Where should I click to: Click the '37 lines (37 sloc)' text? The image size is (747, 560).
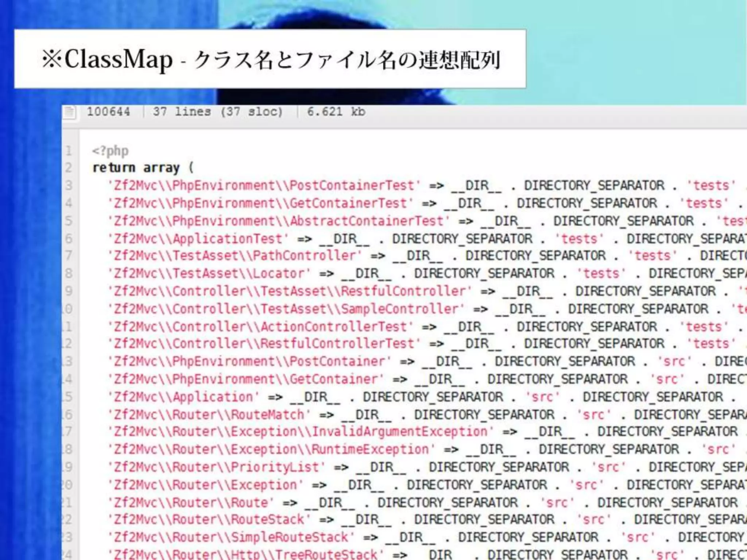(218, 112)
